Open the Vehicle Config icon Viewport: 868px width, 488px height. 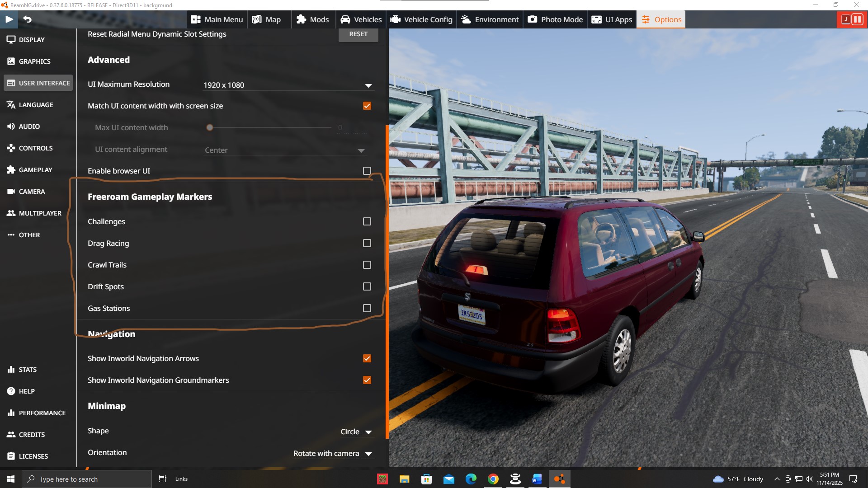click(396, 19)
